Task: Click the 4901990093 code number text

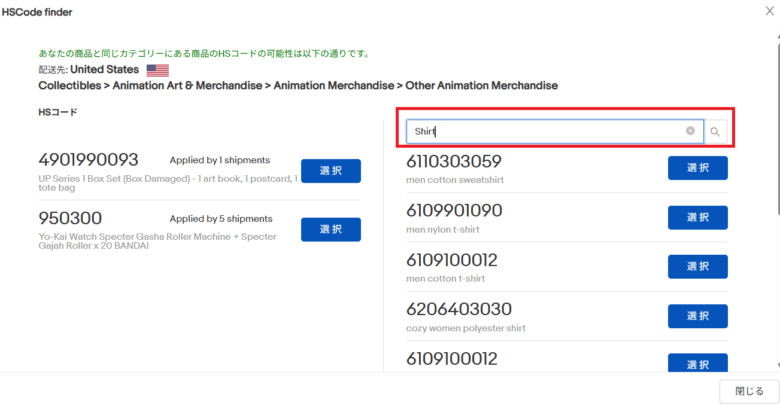Action: coord(88,160)
